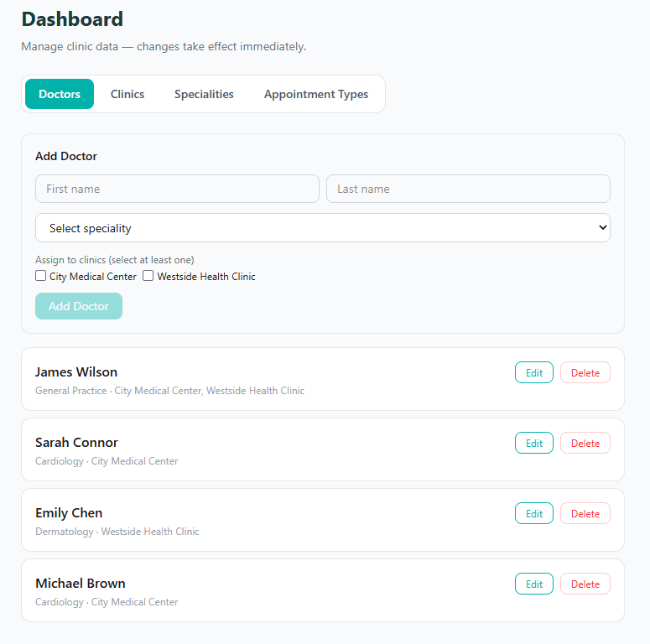Edit James Wilson's record
The height and width of the screenshot is (644, 650).
(534, 372)
